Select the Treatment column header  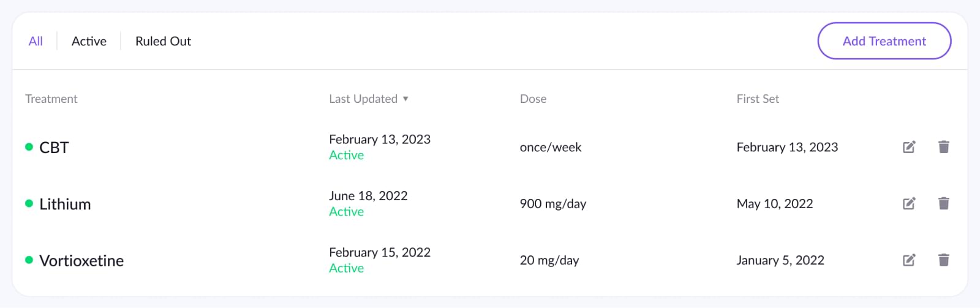click(x=51, y=99)
